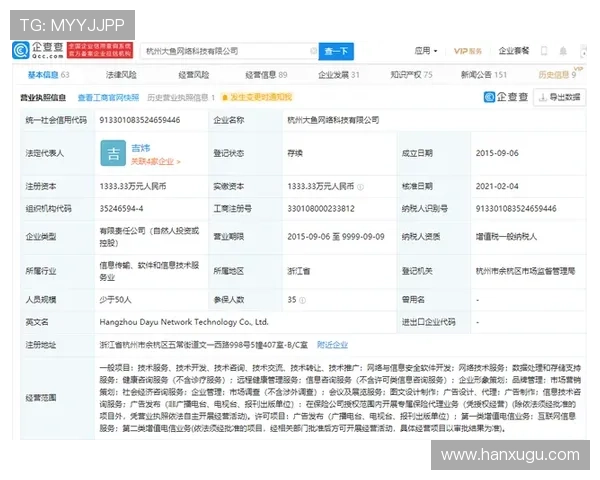Click the mobile phone icon in header
Screen dimensions: 600x480
pyautogui.click(x=544, y=51)
